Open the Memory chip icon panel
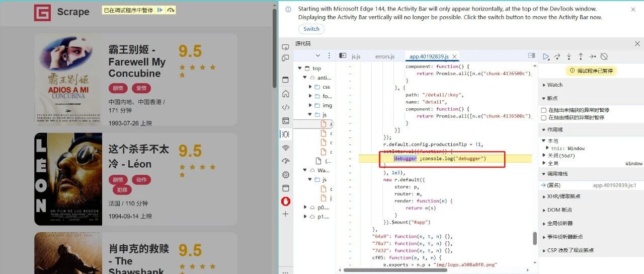Viewport: 644px width, 274px height. [x=285, y=175]
